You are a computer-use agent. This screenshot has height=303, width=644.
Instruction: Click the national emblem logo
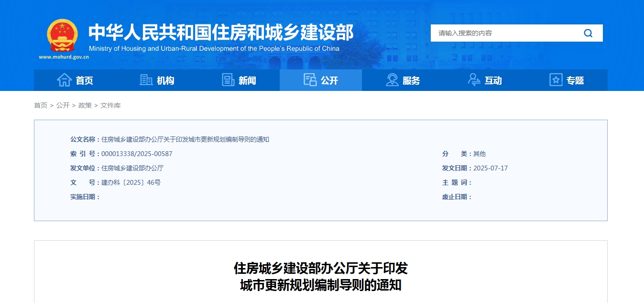coord(62,36)
